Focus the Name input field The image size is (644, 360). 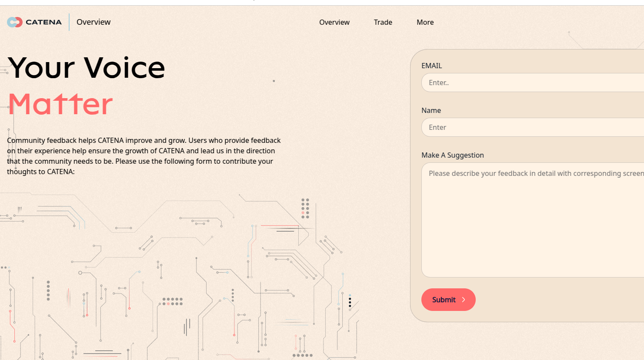(x=533, y=127)
